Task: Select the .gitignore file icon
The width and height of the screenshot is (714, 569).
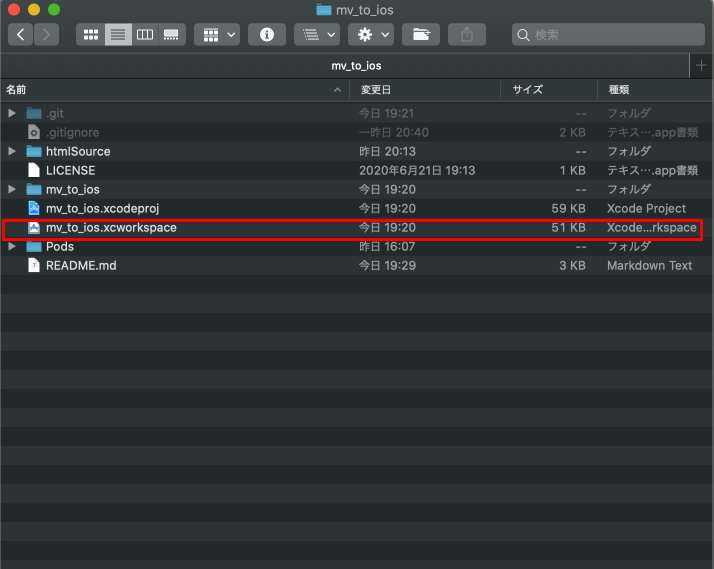Action: (34, 132)
